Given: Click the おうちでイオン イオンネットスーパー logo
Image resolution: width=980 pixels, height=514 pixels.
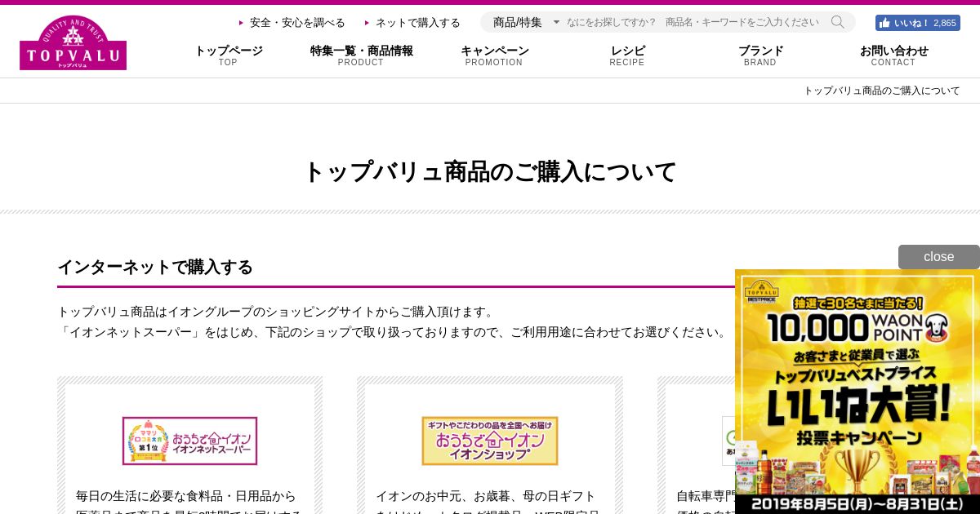Looking at the screenshot, I should pyautogui.click(x=189, y=441).
